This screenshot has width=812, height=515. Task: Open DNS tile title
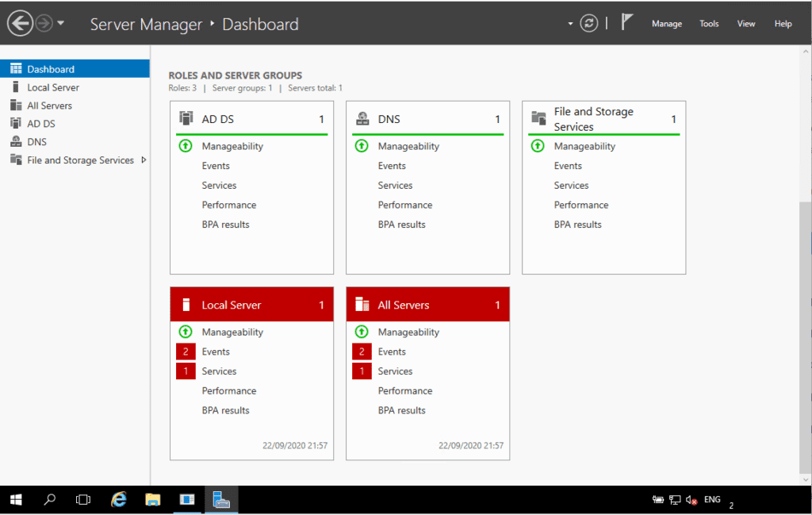coord(389,119)
